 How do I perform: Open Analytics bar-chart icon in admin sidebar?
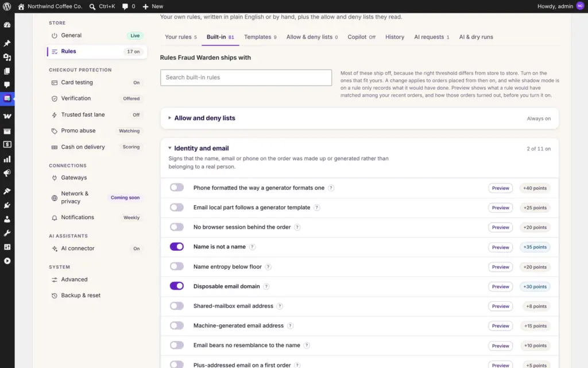coord(7,159)
